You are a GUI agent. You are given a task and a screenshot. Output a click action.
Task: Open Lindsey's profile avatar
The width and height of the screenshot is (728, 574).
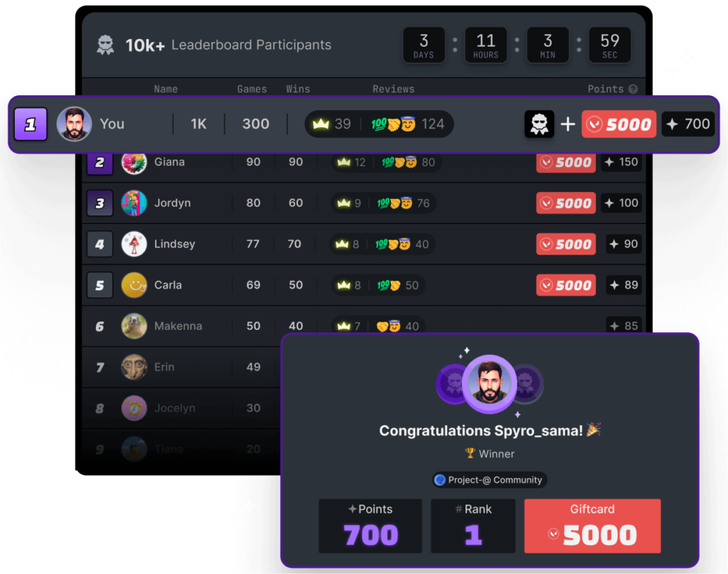click(134, 244)
